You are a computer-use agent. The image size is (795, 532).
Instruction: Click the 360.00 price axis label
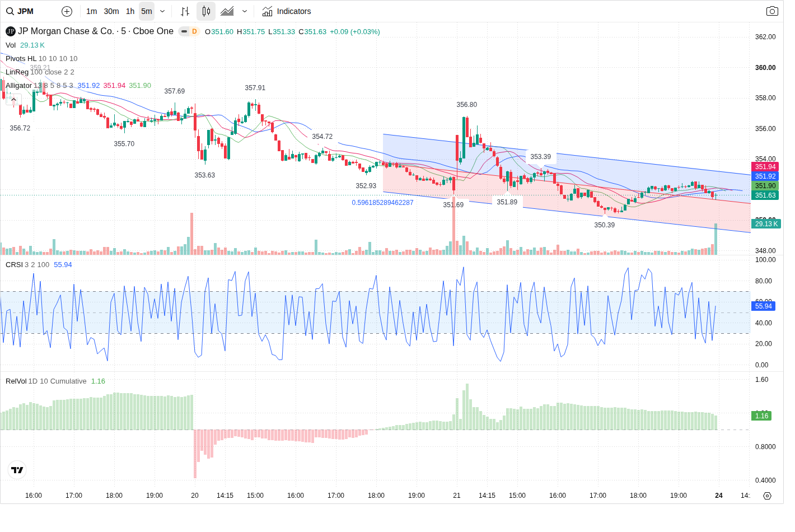[x=765, y=68]
